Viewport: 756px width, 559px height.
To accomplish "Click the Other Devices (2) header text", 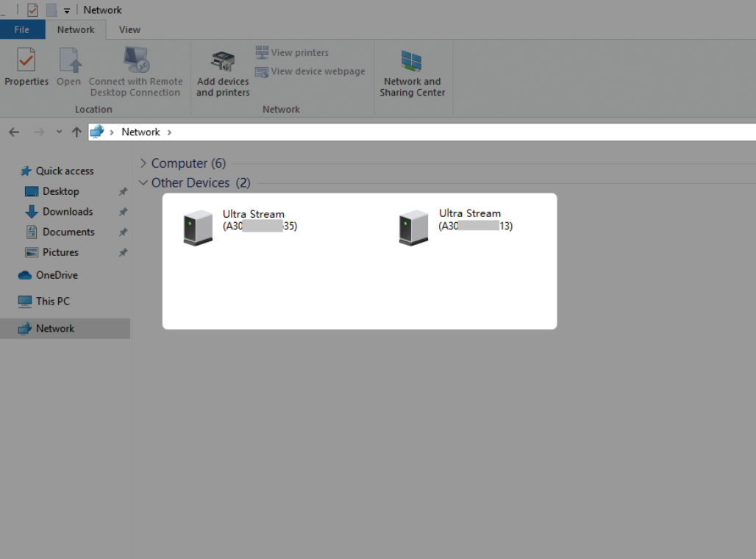I will 201,183.
